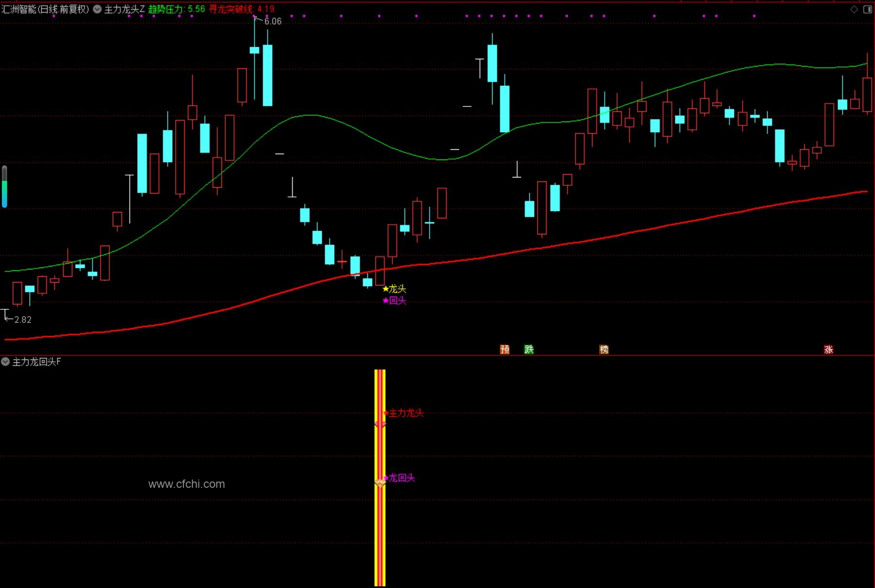Click the orange 预 event marker
The width and height of the screenshot is (875, 588).
click(x=505, y=349)
